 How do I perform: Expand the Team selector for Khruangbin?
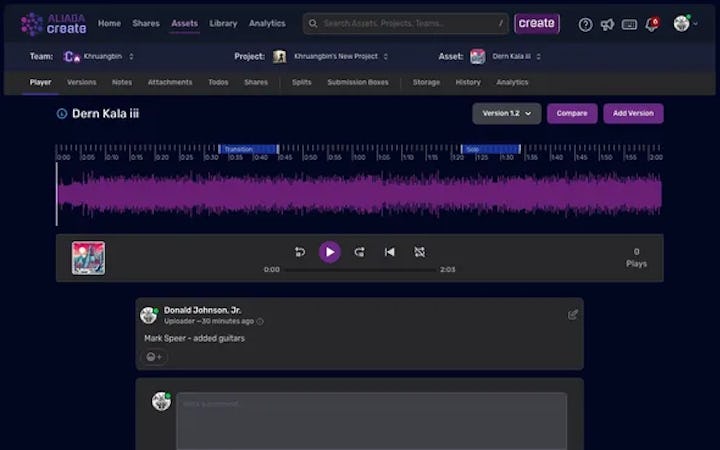coord(131,56)
